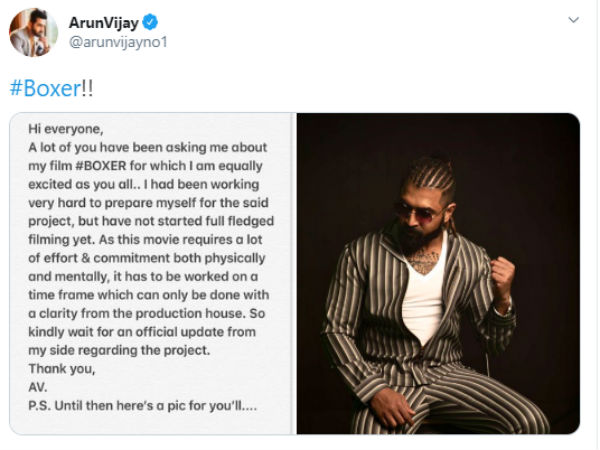Click the raised fist in the photo
Viewport: 600px width, 450px height.
(x=503, y=276)
